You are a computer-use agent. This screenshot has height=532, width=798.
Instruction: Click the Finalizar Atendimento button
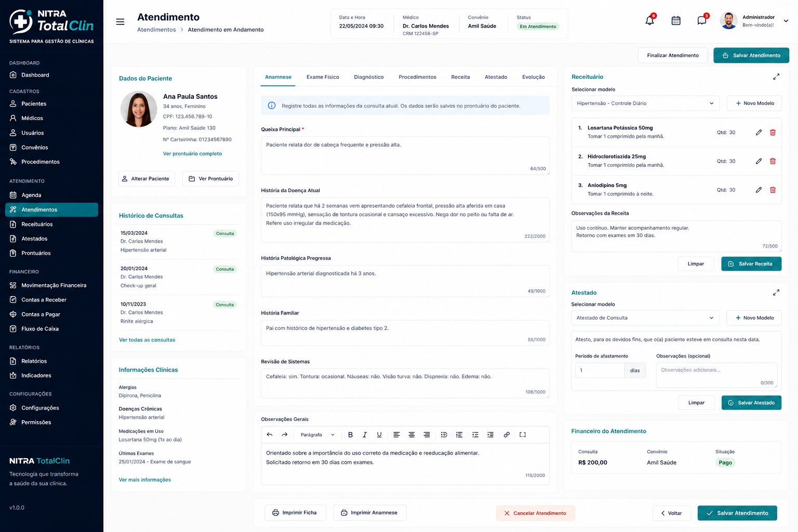673,56
